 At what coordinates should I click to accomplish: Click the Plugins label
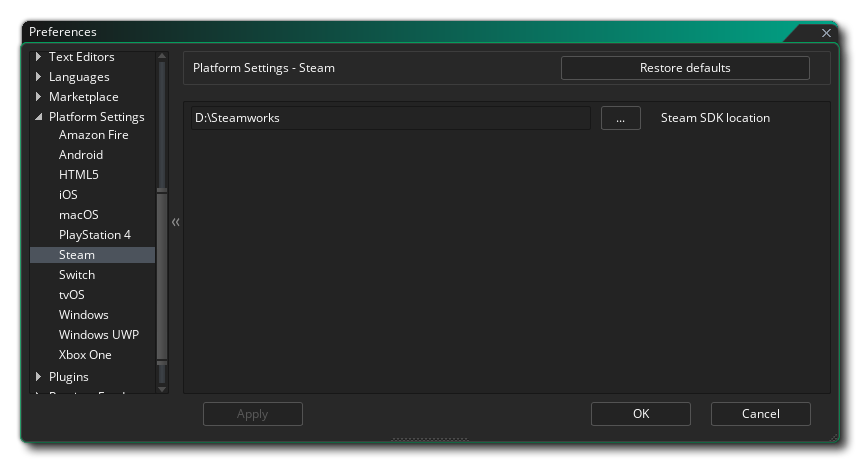(x=69, y=376)
